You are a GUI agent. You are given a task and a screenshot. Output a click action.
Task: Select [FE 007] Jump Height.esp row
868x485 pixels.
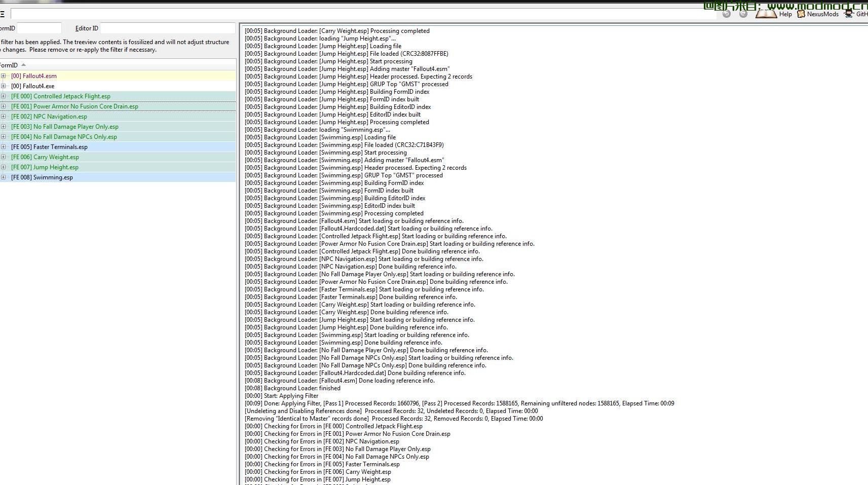coord(118,167)
